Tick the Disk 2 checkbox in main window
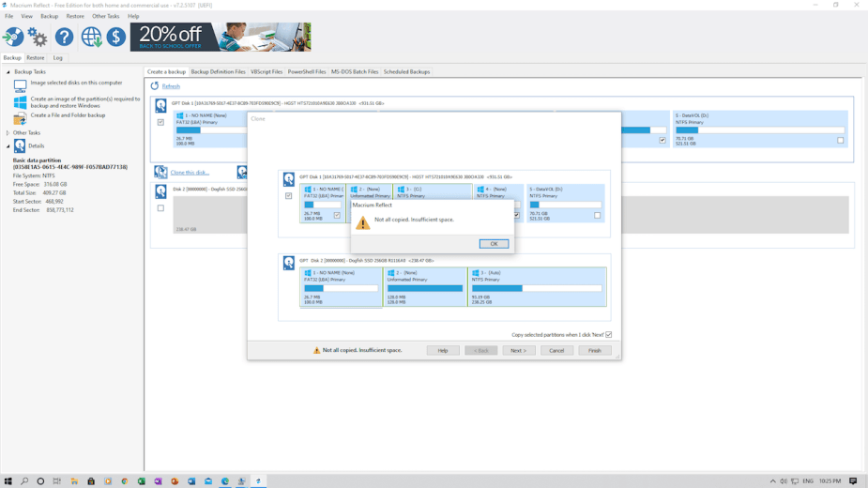The height and width of the screenshot is (488, 868). (160, 208)
